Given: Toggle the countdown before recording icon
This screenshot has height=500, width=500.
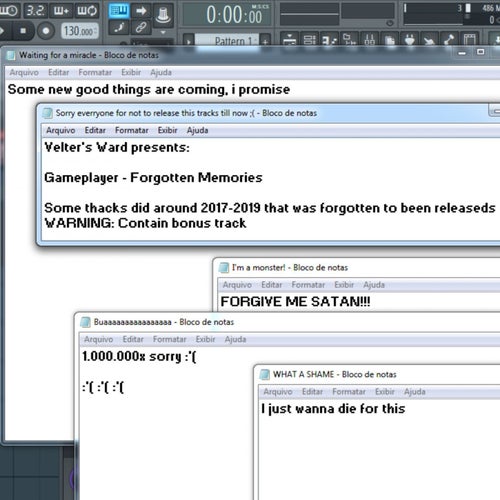Looking at the screenshot, I should click(35, 11).
